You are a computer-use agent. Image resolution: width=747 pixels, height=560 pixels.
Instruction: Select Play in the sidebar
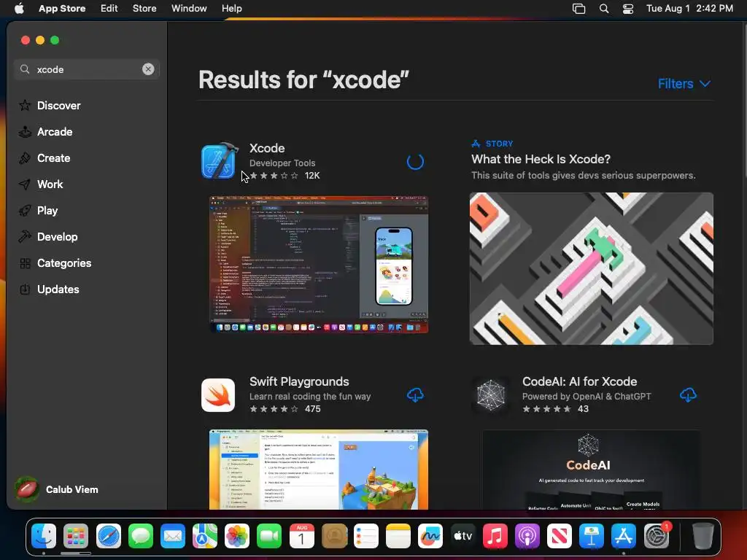click(38, 211)
